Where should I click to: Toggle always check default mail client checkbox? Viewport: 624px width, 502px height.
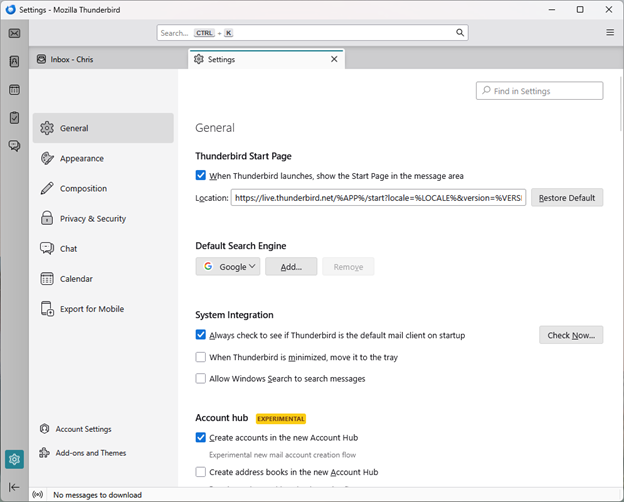click(x=201, y=335)
